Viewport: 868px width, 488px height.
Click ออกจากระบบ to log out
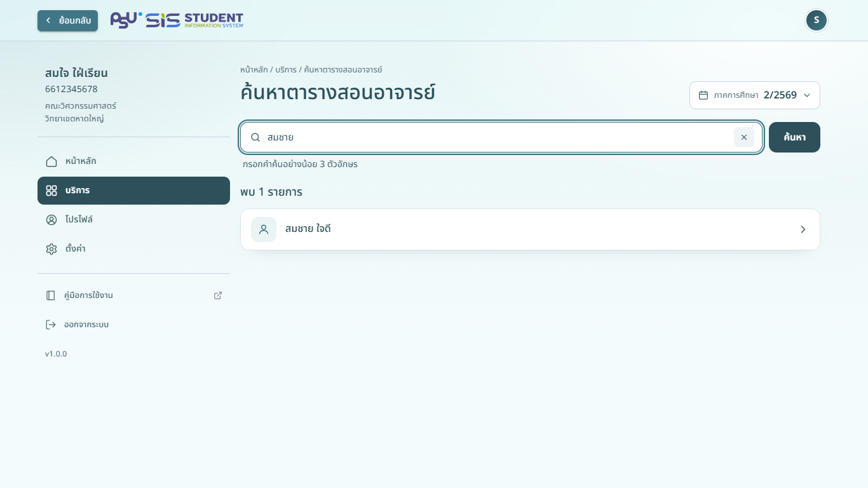click(x=133, y=325)
